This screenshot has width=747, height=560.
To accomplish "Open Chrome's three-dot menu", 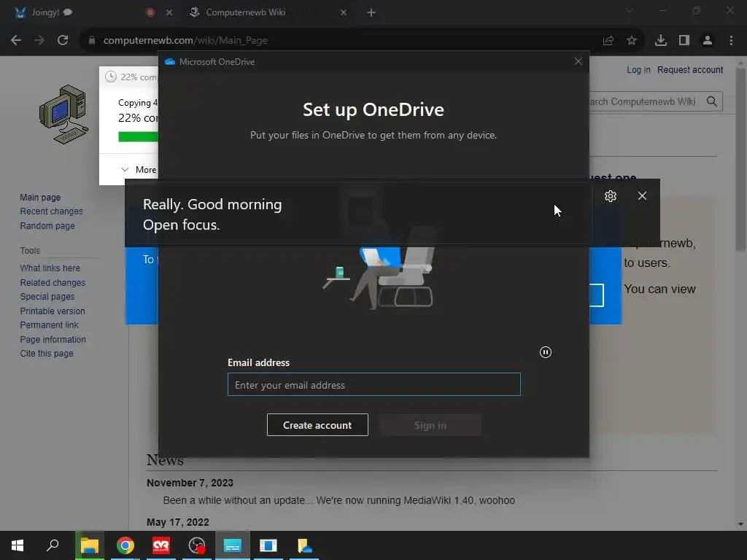I will [731, 41].
